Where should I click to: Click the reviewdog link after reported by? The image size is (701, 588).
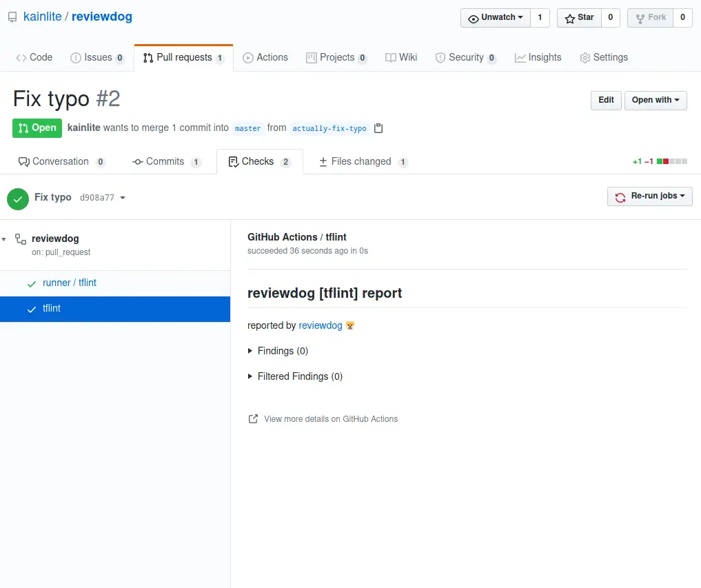tap(320, 325)
